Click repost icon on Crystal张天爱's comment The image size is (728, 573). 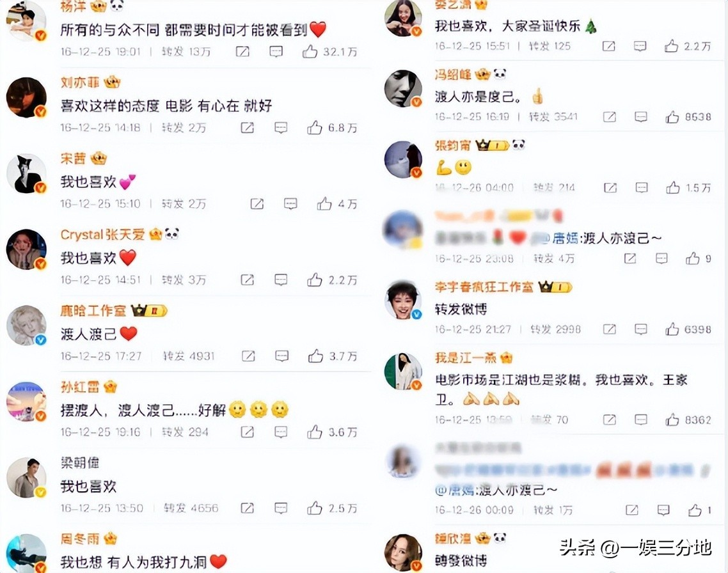247,279
